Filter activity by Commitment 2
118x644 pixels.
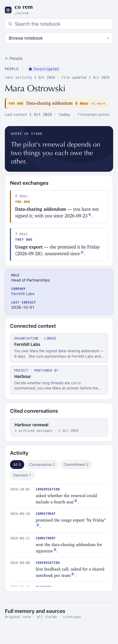tap(76, 464)
